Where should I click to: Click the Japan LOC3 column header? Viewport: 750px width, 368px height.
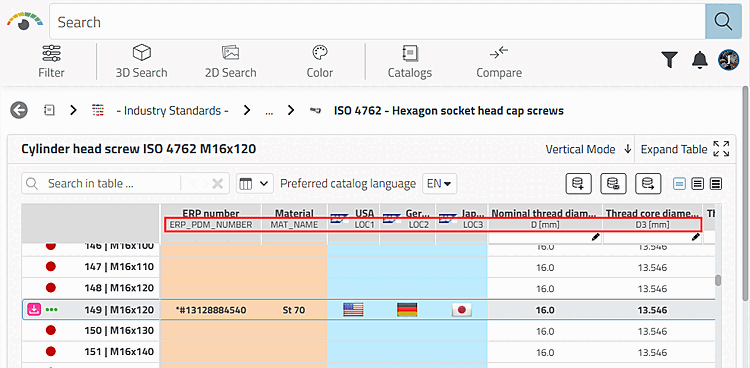coord(462,218)
